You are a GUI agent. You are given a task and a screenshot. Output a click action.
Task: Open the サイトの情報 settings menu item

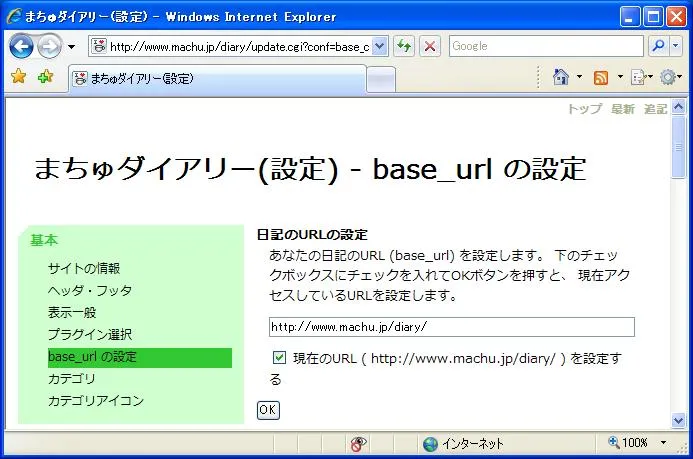(x=83, y=268)
